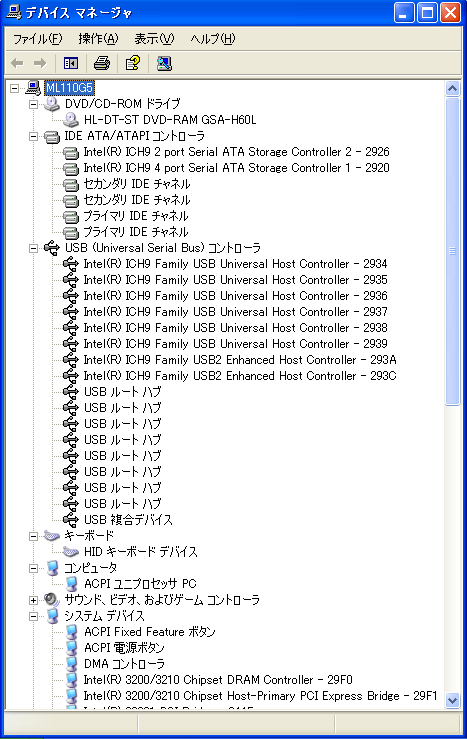467x739 pixels.
Task: Click the DVD/CD-ROM drive category icon
Action: pyautogui.click(x=52, y=104)
